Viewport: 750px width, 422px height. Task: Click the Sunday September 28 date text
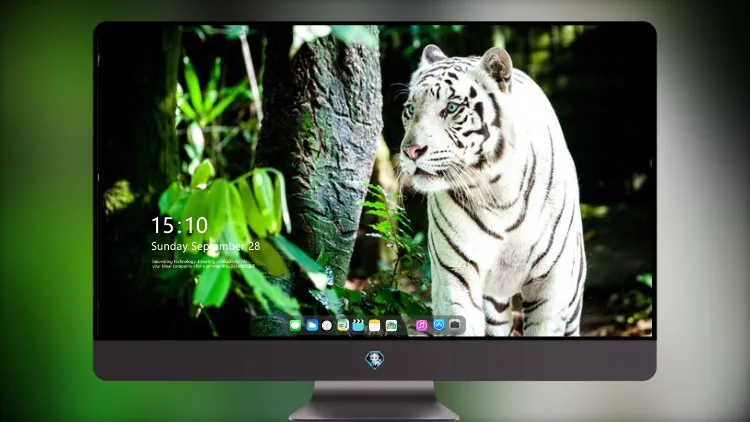(x=206, y=246)
